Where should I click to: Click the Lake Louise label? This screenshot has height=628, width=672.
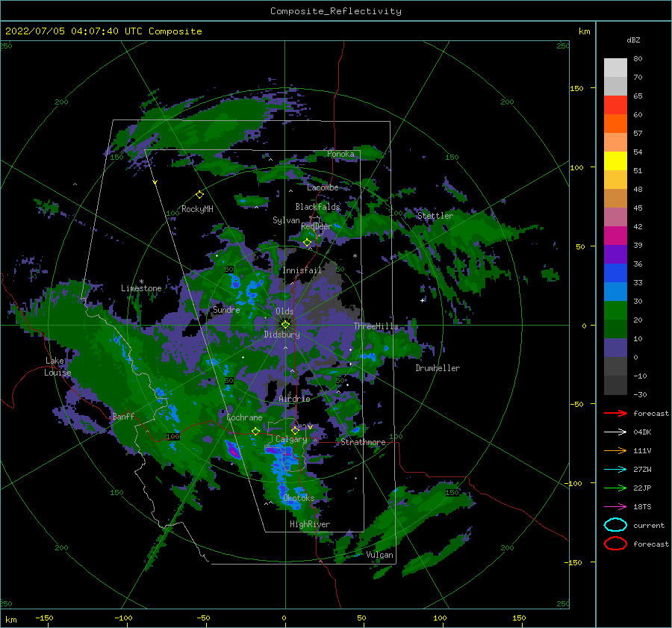point(57,367)
